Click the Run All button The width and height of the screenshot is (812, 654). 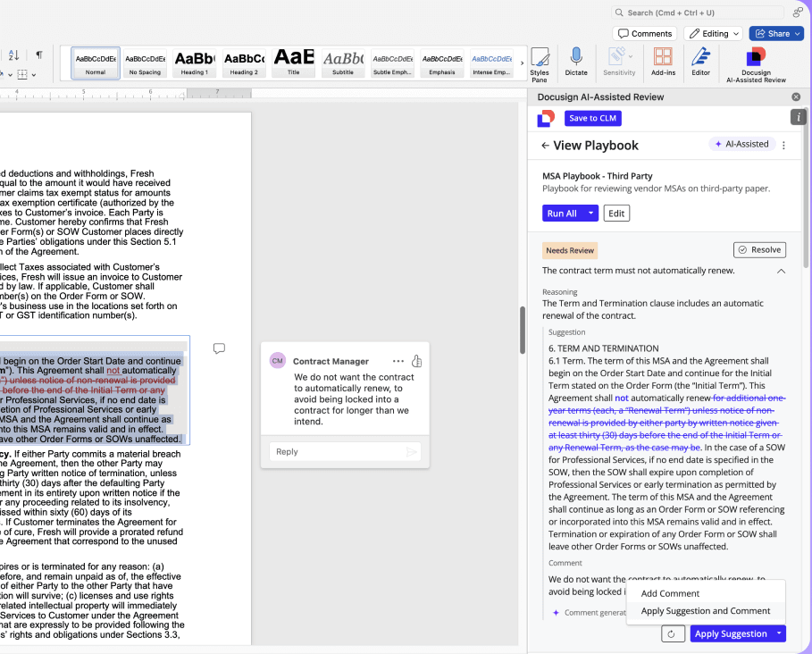pos(562,214)
